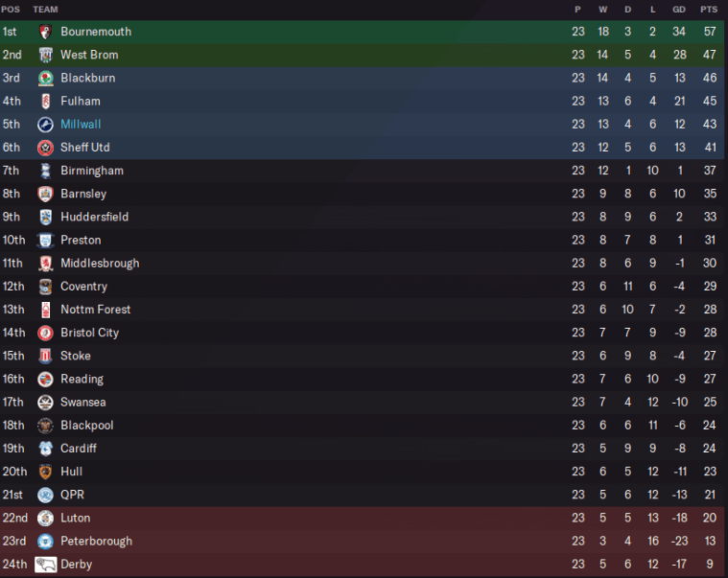Click the W column header

click(602, 10)
